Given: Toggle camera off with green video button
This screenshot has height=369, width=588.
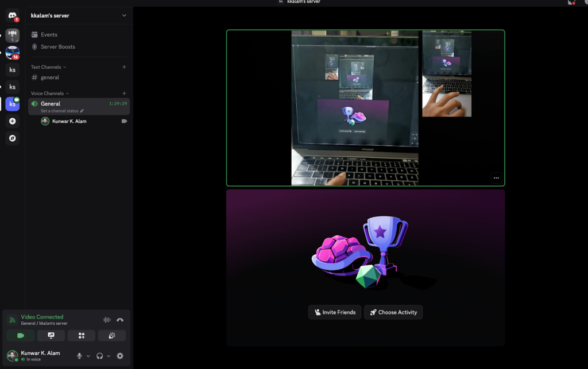Looking at the screenshot, I should [21, 336].
